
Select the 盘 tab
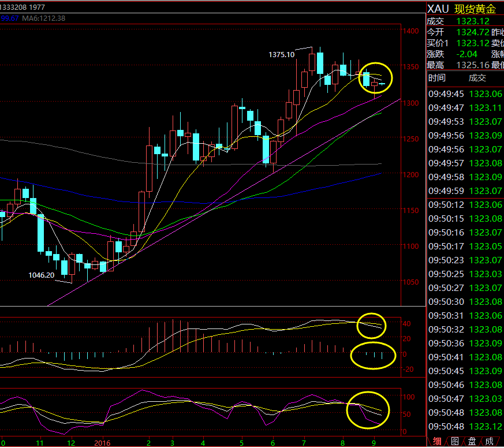pyautogui.click(x=472, y=442)
